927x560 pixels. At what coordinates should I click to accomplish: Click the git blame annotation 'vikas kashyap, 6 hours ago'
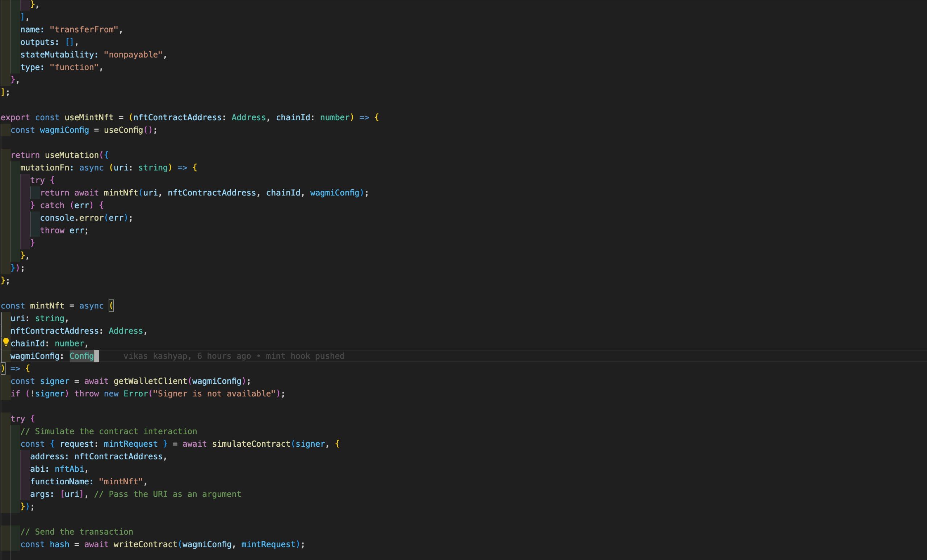(x=187, y=356)
